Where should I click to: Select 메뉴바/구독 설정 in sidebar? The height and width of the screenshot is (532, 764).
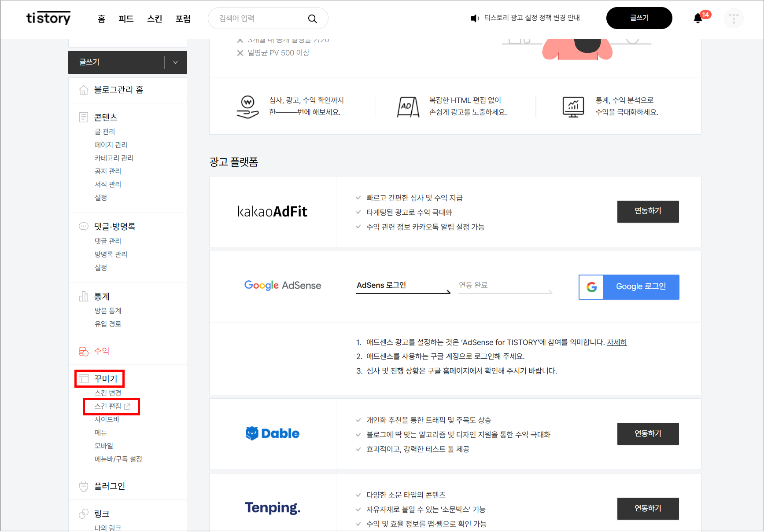pos(118,459)
